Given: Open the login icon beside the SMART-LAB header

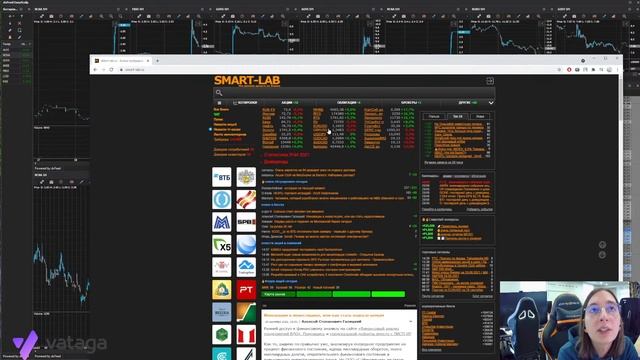Looking at the screenshot, I should 490,81.
